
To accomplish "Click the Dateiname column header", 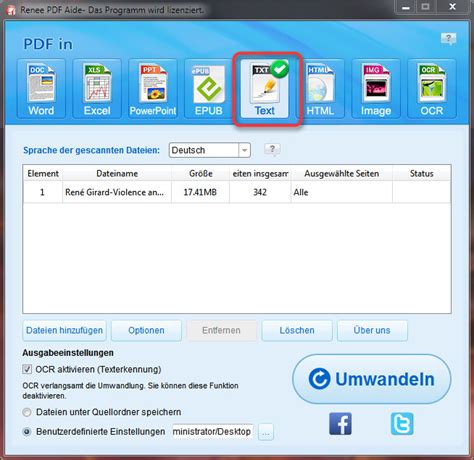I will (117, 174).
